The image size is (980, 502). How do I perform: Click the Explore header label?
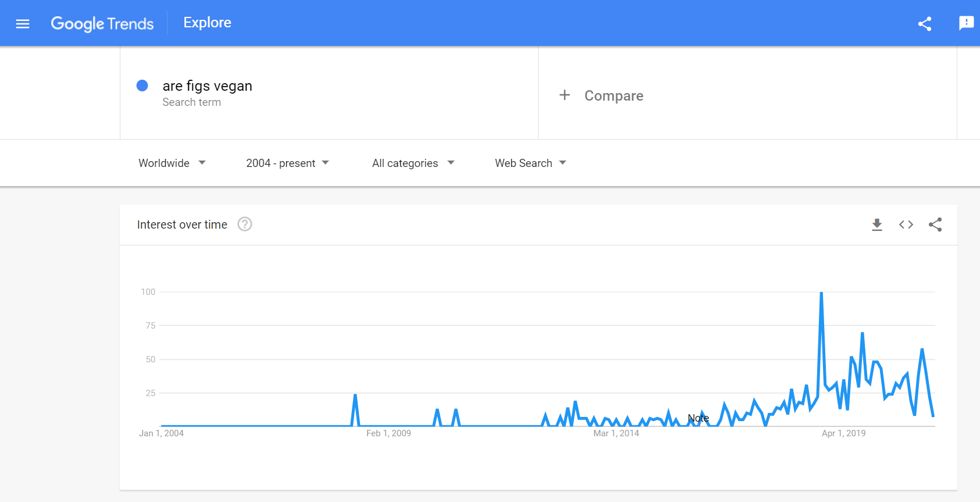pyautogui.click(x=208, y=23)
